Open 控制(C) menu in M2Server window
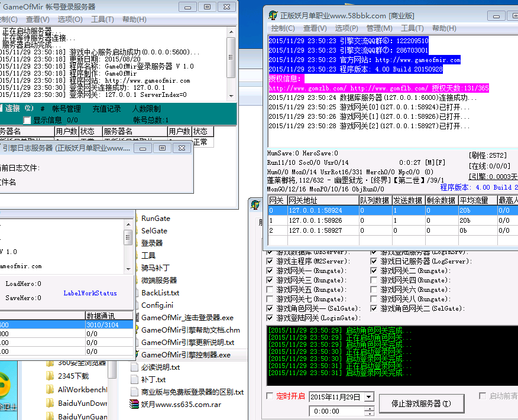The height and width of the screenshot is (420, 518). pos(283,28)
